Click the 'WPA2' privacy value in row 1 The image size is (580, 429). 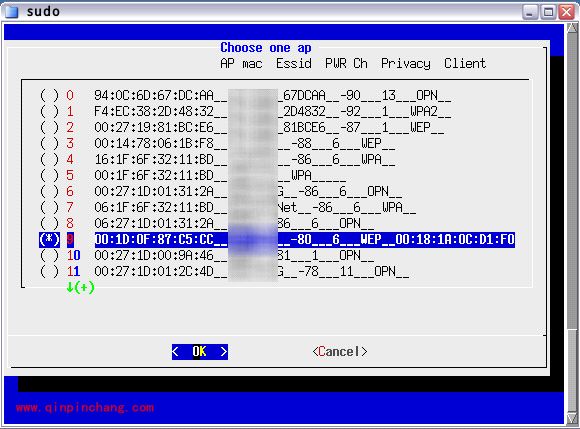[424, 111]
